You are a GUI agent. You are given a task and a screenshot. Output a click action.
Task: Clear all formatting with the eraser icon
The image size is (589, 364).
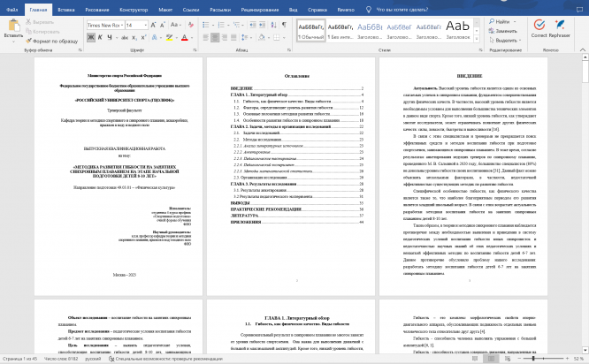(x=191, y=25)
